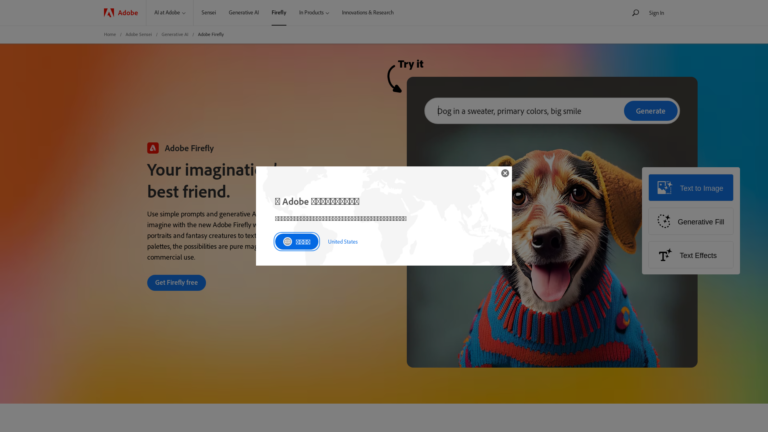Click the Adobe Firefly red app icon
The width and height of the screenshot is (768, 432).
coord(153,148)
